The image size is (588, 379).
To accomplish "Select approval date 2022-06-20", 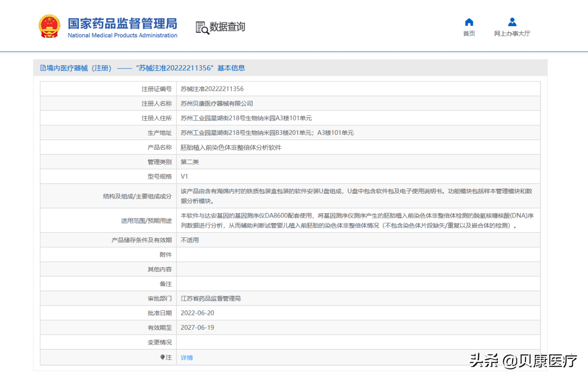I will coord(198,313).
